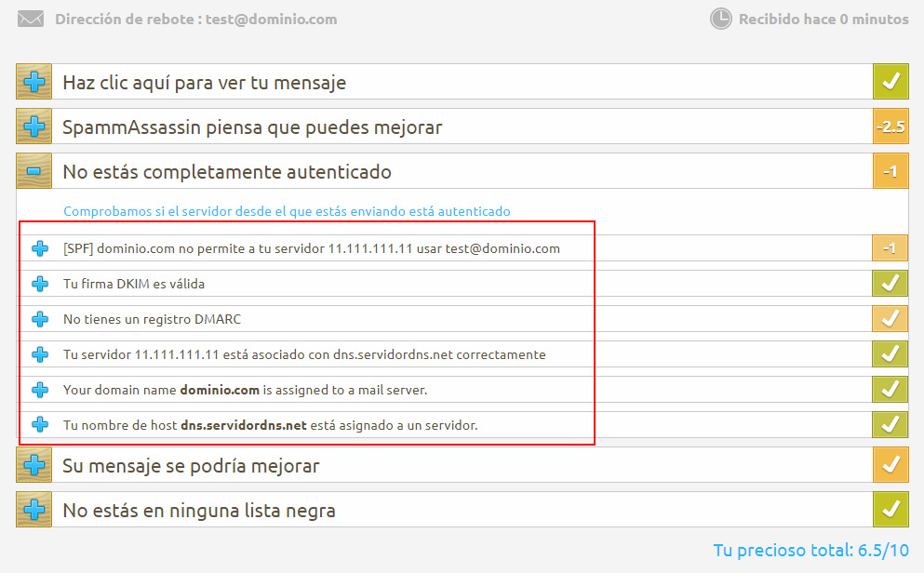Viewport: 924px width, 573px height.
Task: Expand the 'Your domain name' mail server row
Action: (40, 390)
